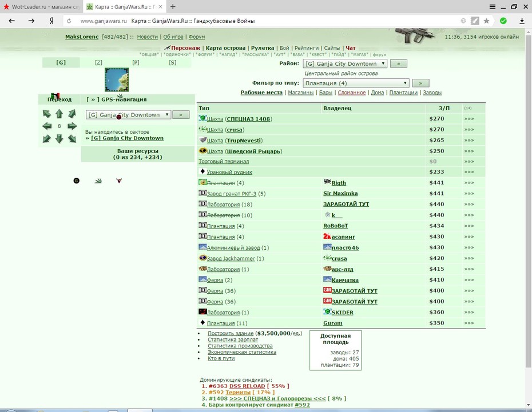
Task: Click the icon beside owner Rigth
Action: 327,182
